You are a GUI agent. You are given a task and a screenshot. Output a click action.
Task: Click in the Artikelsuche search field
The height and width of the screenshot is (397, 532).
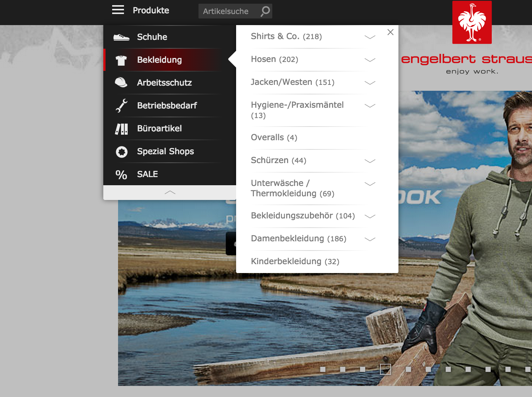[x=229, y=11]
